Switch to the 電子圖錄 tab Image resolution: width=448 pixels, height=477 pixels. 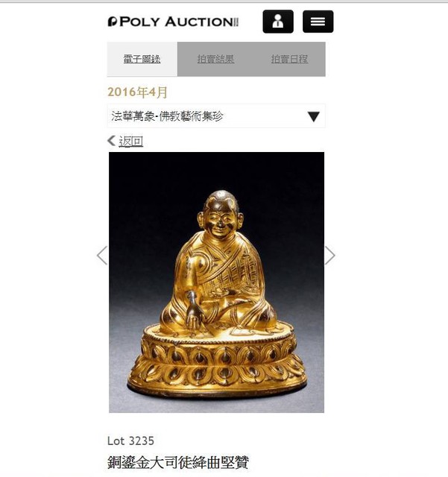coord(142,59)
